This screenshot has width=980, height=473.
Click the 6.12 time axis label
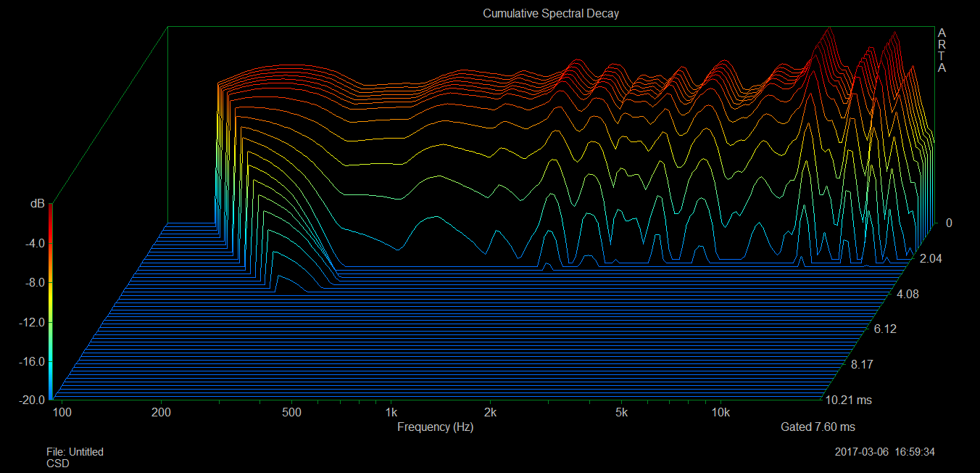click(x=885, y=329)
